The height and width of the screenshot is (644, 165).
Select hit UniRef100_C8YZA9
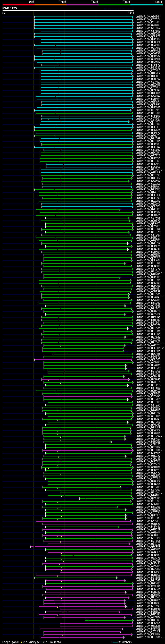(148, 31)
